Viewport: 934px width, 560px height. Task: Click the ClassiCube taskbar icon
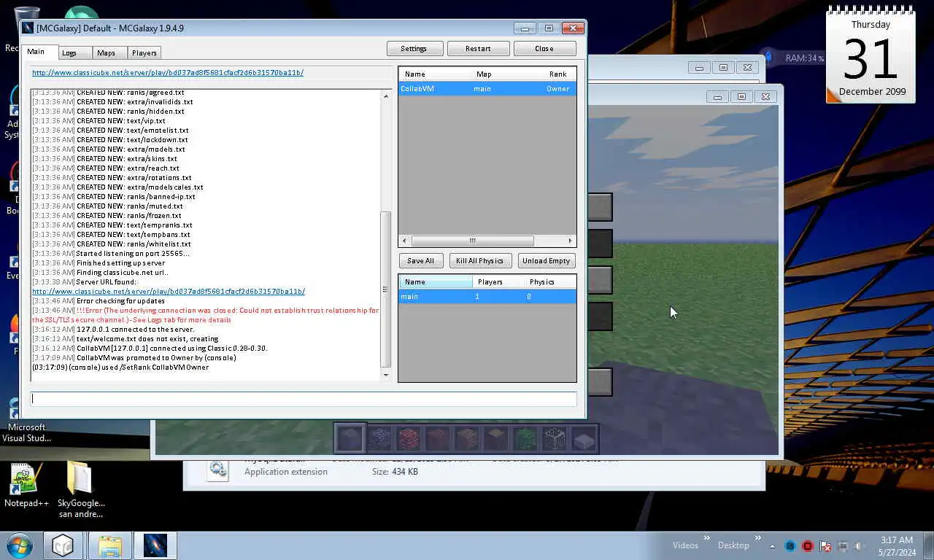(x=63, y=545)
